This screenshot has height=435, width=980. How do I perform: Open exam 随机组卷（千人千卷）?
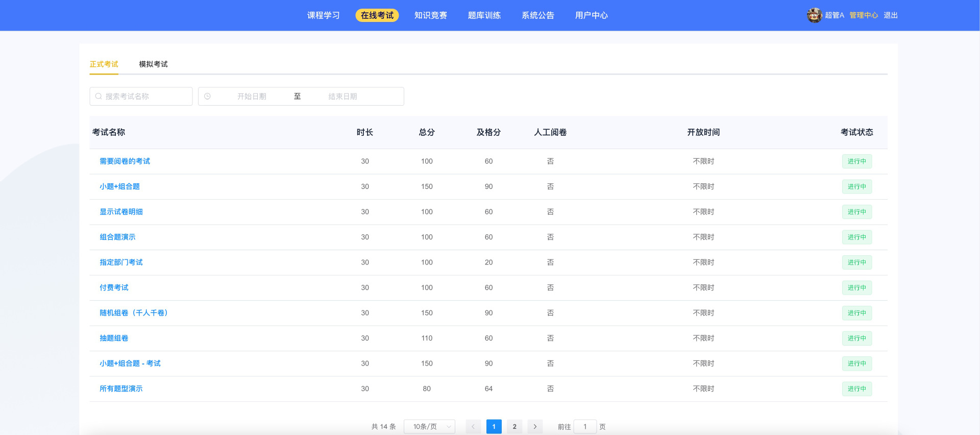134,313
